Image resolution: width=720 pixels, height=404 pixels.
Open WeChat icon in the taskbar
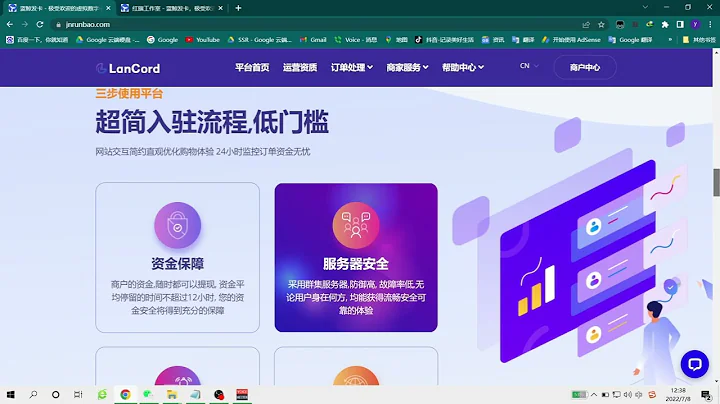click(x=148, y=394)
